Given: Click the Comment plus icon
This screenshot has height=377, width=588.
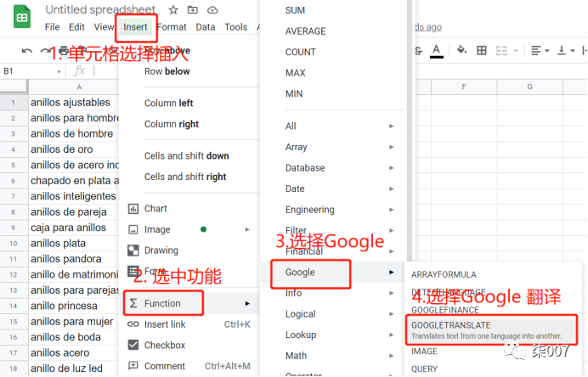Looking at the screenshot, I should click(x=133, y=365).
